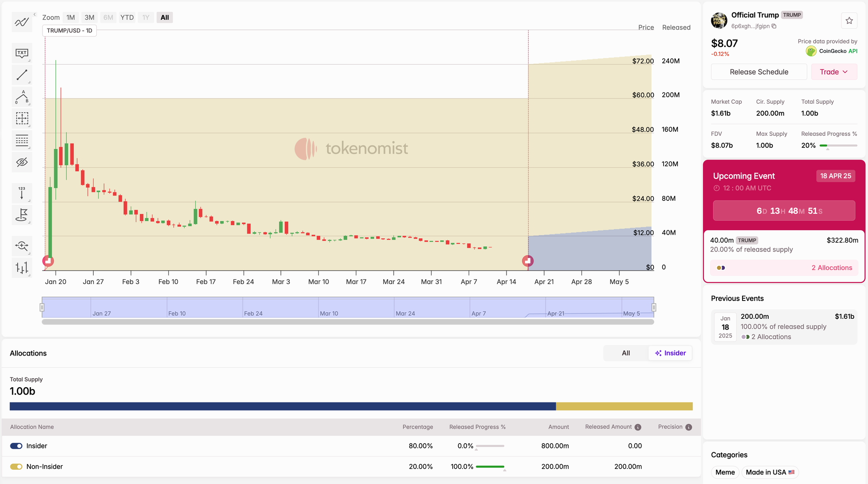Toggle the Non-Insider allocation switch
The image size is (868, 484).
click(16, 467)
